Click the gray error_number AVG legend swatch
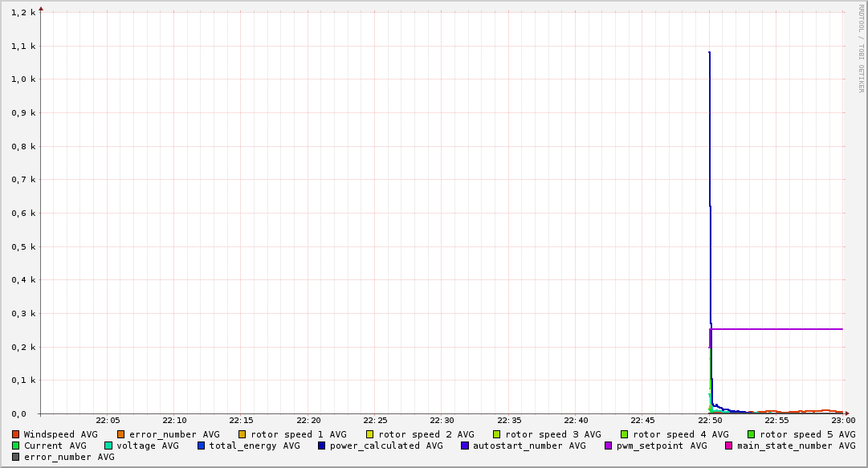Image resolution: width=868 pixels, height=468 pixels. pos(15,457)
